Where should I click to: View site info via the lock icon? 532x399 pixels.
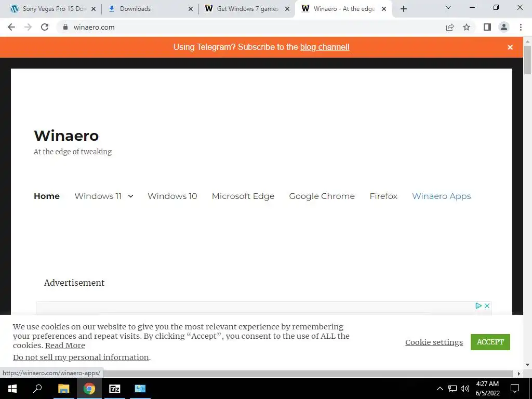[65, 27]
